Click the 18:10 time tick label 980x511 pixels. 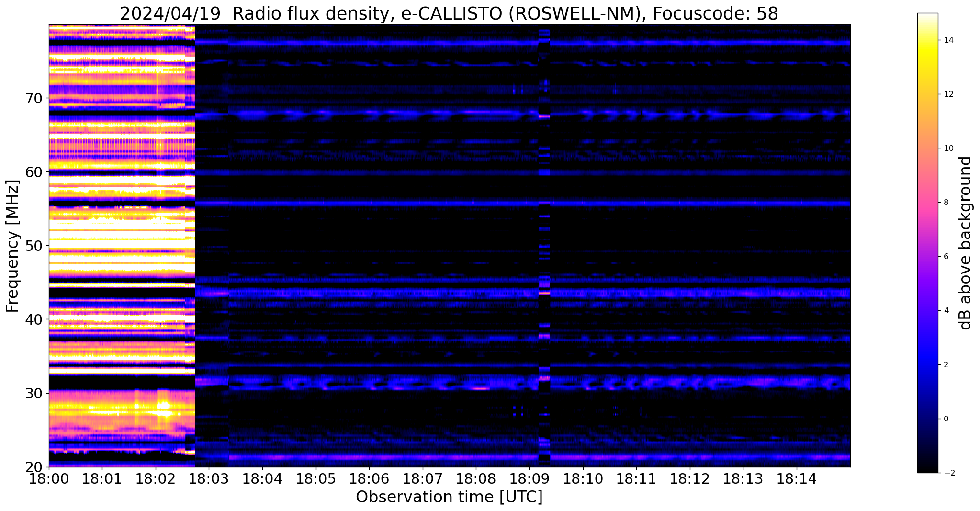click(x=583, y=478)
